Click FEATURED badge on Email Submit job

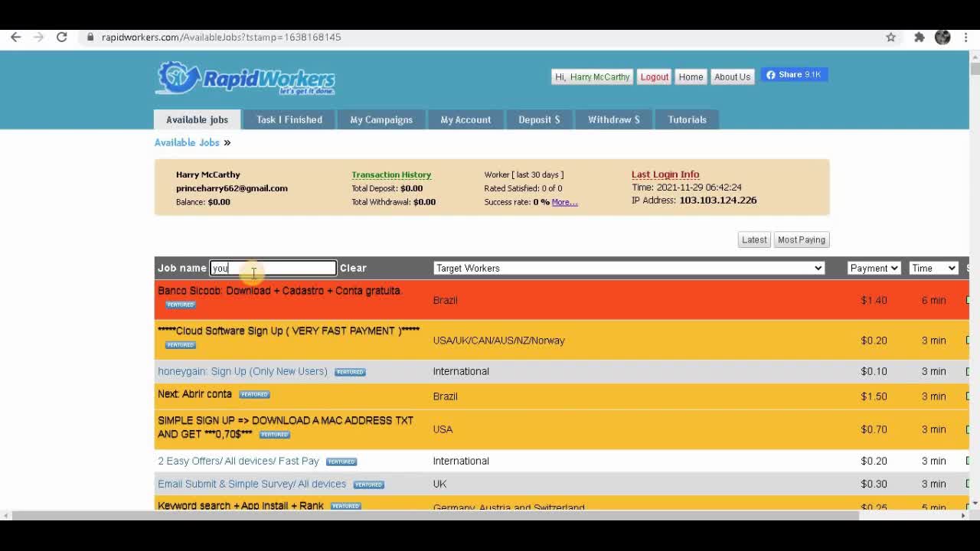pos(368,484)
